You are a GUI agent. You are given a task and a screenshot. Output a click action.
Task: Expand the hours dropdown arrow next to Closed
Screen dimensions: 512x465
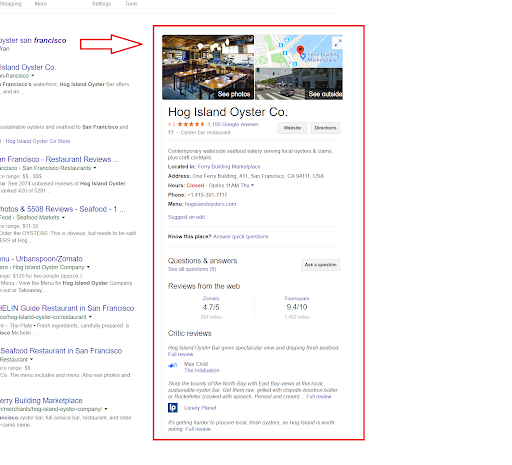tap(252, 185)
